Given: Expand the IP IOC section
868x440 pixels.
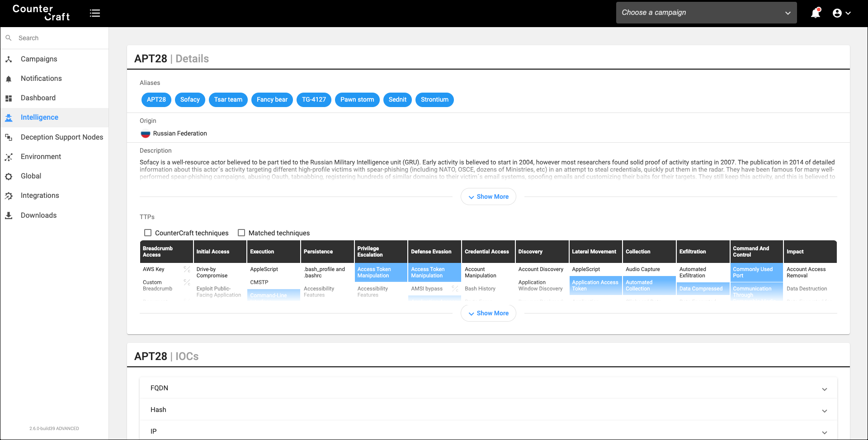Looking at the screenshot, I should point(488,431).
